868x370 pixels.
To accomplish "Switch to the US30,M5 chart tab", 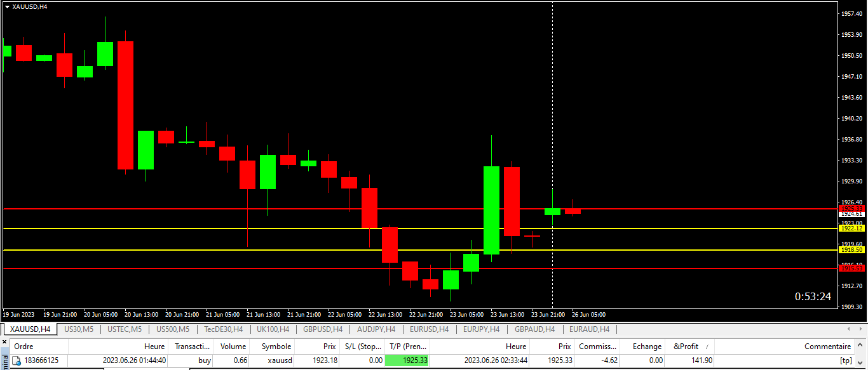I will 79,329.
